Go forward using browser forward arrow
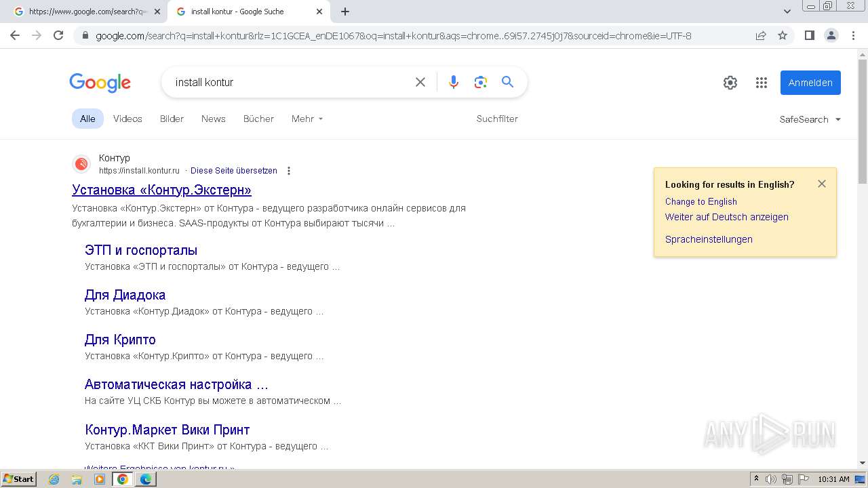868x488 pixels. pyautogui.click(x=37, y=35)
